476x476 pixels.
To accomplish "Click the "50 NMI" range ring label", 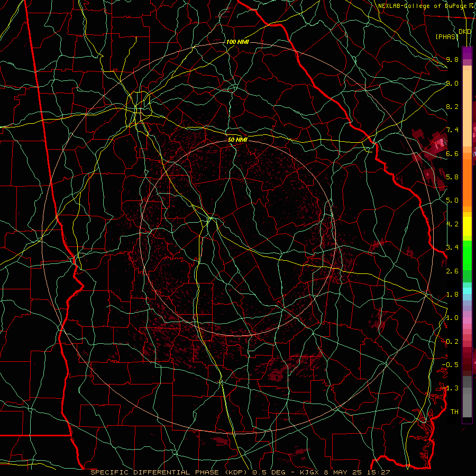I will (237, 140).
